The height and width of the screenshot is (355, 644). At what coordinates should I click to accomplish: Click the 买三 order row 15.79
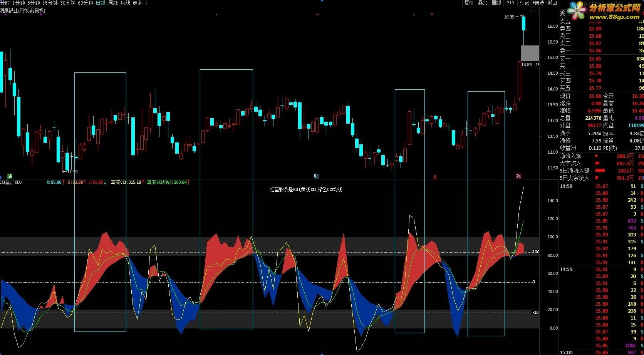pos(601,73)
